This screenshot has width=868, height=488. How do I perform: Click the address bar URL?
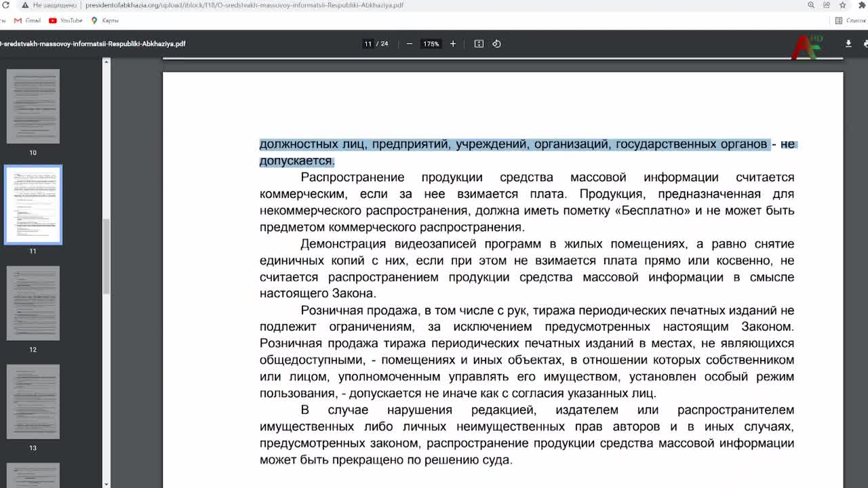[x=244, y=5]
